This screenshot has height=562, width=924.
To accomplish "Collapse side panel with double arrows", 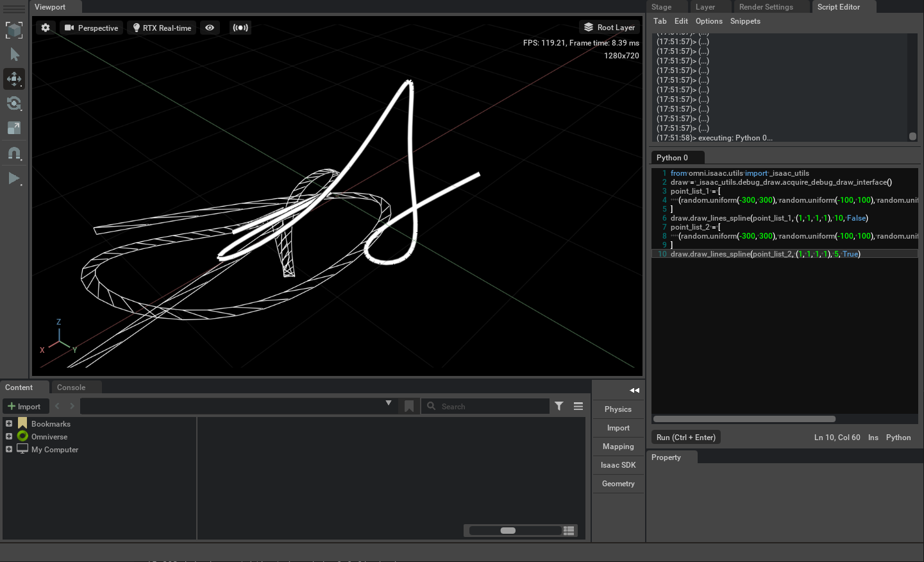I will coord(634,391).
